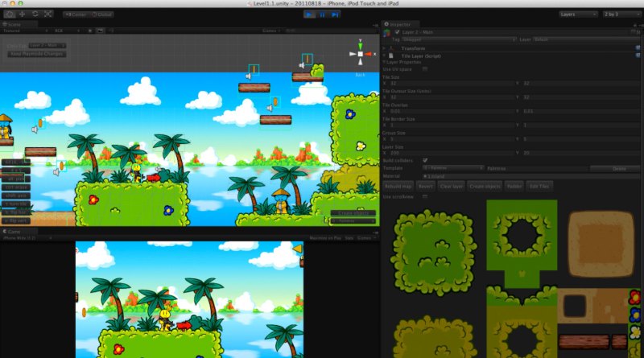Click the game object cube icon in Inspector
Viewport: 644px width, 358px height.
click(386, 32)
